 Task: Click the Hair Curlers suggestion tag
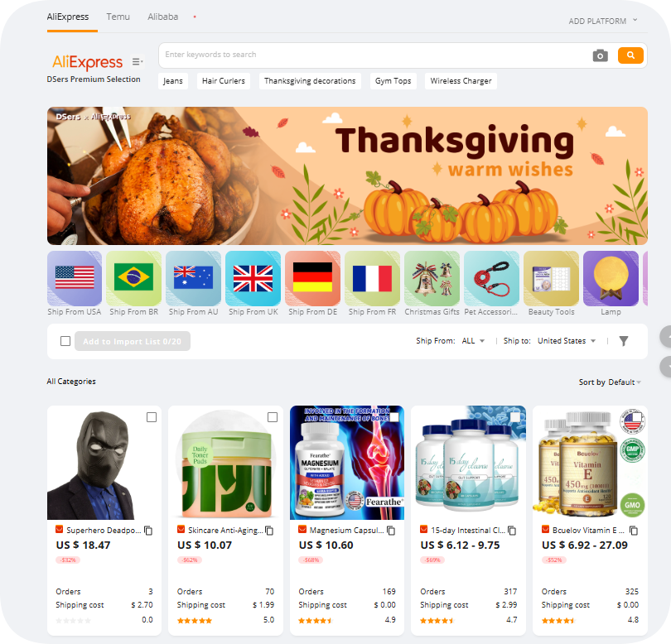[224, 81]
